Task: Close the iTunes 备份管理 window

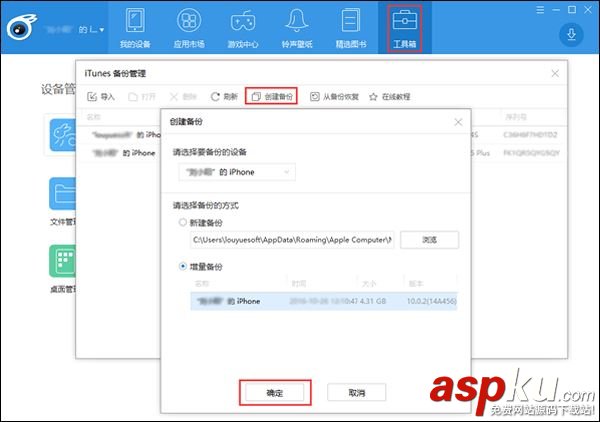Action: pos(555,73)
